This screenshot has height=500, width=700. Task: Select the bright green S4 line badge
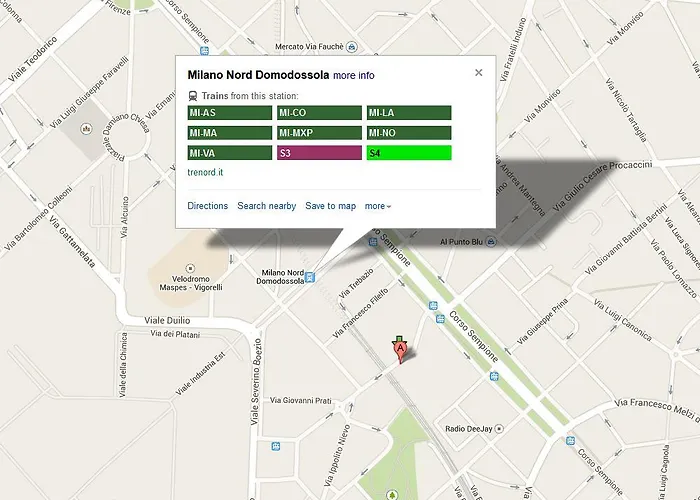tap(408, 153)
